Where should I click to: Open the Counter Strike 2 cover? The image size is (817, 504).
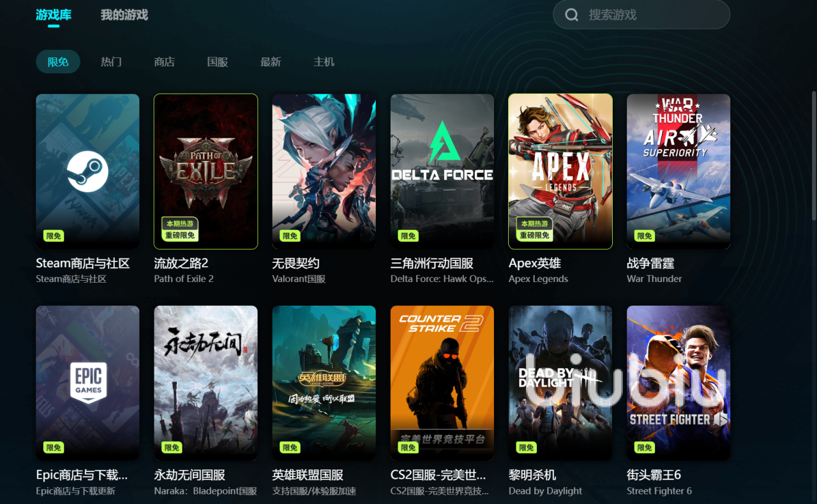[x=442, y=383]
